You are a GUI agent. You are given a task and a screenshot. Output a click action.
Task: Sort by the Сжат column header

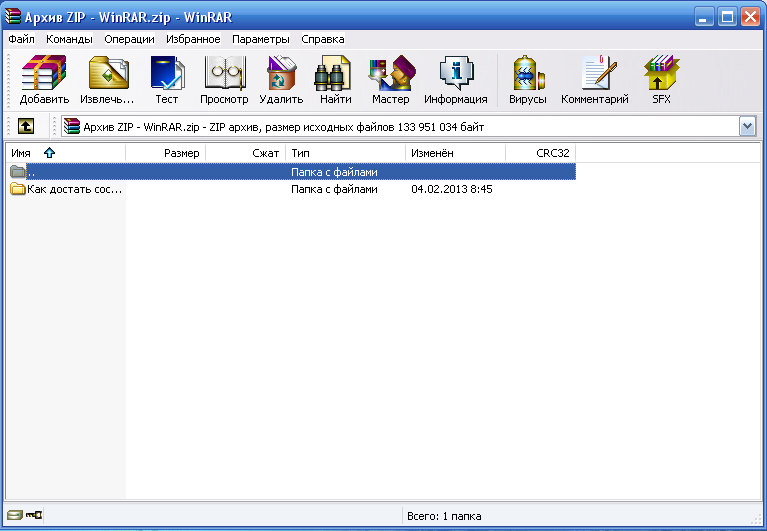(246, 153)
